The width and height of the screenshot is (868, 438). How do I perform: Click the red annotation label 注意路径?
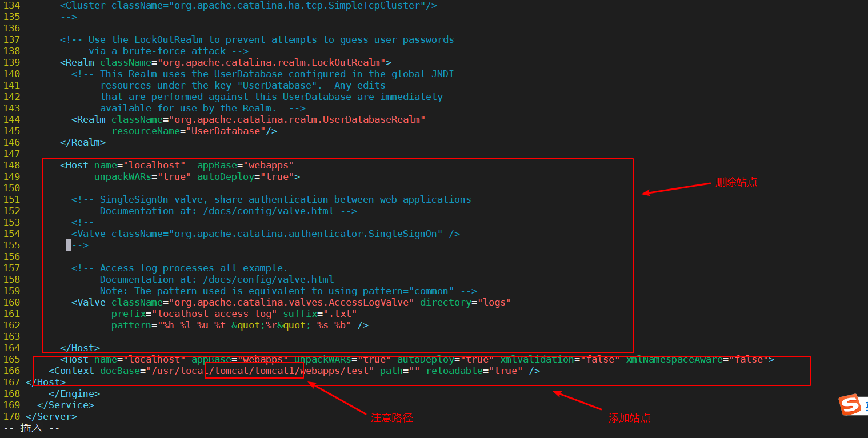[391, 418]
